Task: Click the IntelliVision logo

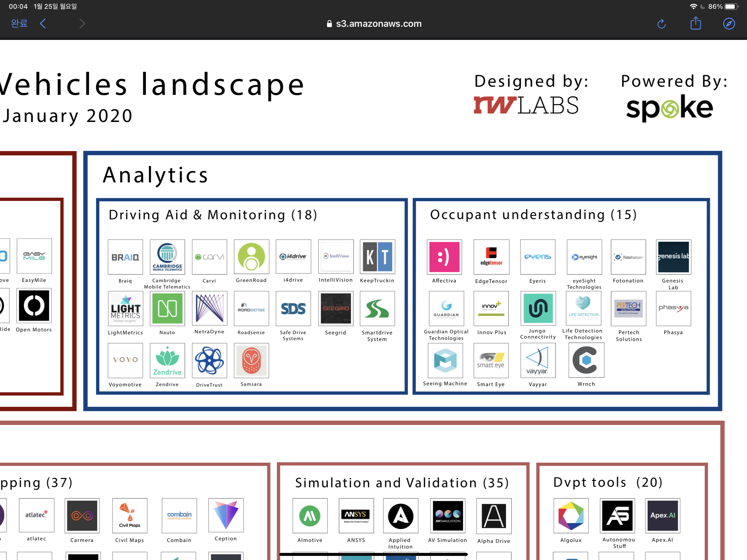Action: tap(336, 257)
